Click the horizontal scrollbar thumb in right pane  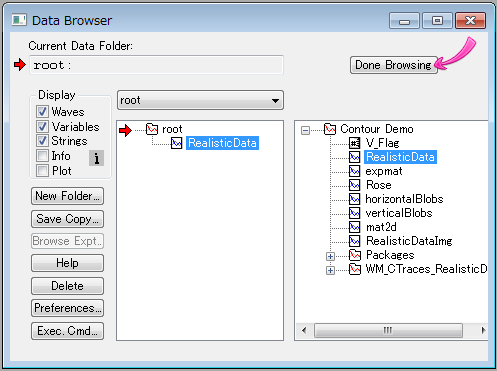coord(388,330)
